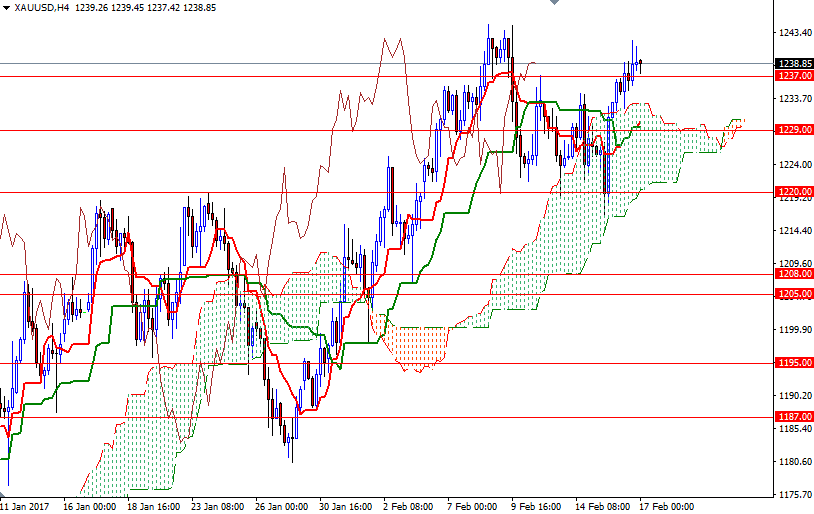Click the gray chart shift marker at top
This screenshot has width=814, height=514.
[x=557, y=4]
